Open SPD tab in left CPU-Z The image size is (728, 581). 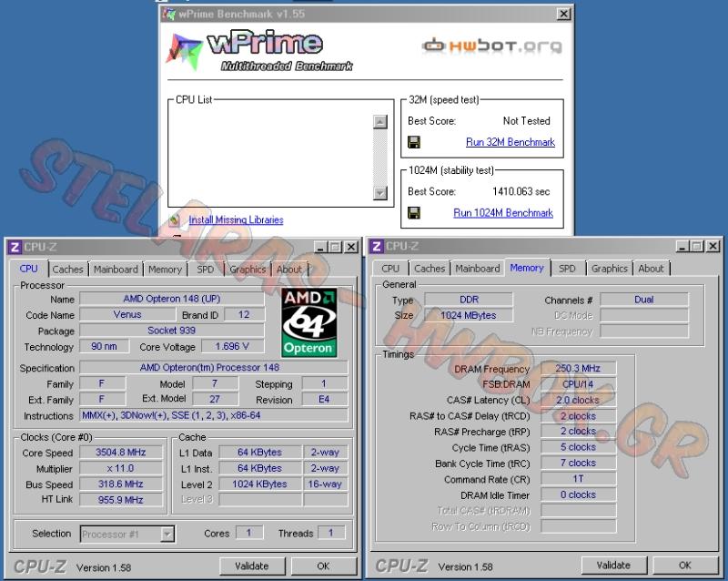(206, 270)
